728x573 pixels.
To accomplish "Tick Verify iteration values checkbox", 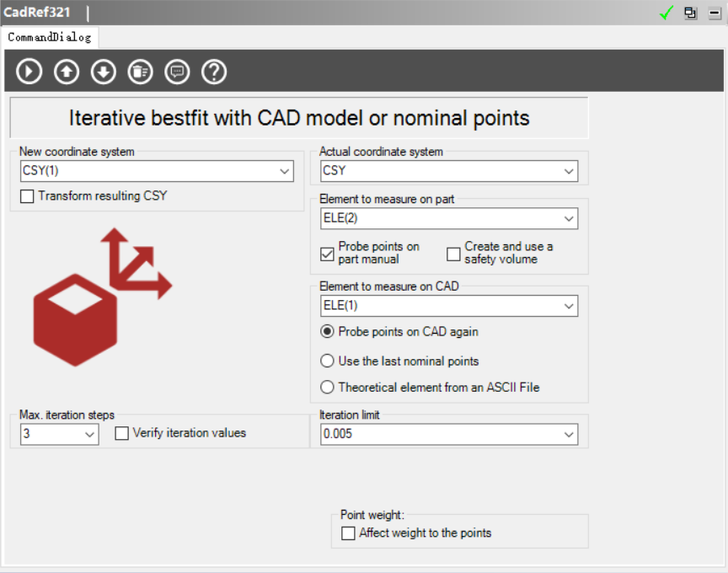I will pyautogui.click(x=122, y=433).
